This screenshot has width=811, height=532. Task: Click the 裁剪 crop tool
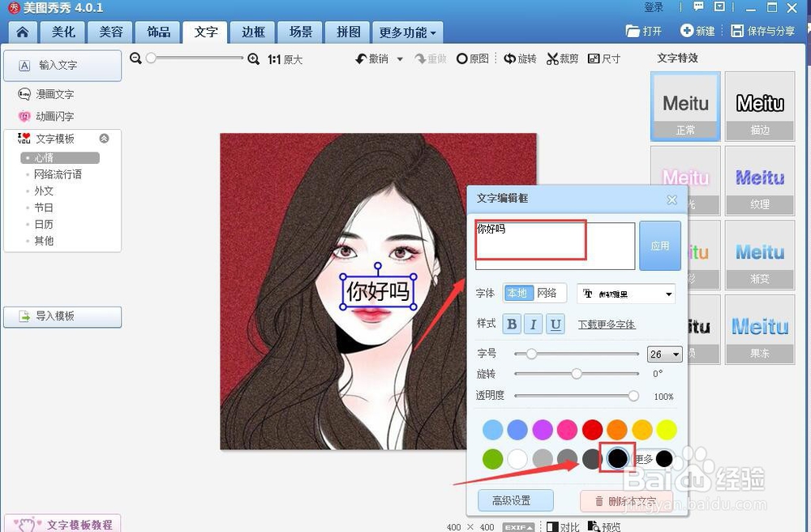562,59
